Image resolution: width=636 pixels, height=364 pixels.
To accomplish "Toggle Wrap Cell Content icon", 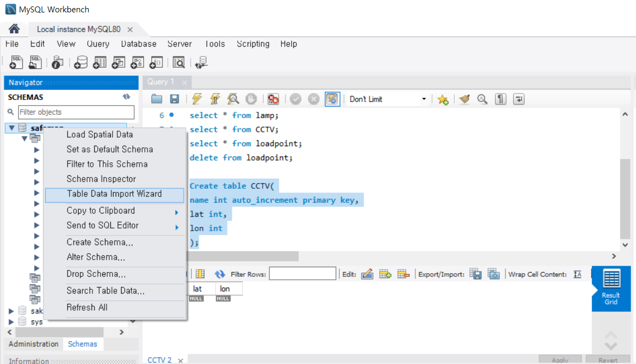I will 577,274.
